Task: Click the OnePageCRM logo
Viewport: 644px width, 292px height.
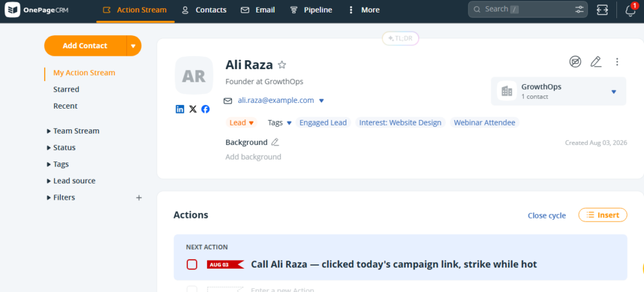Action: point(36,10)
